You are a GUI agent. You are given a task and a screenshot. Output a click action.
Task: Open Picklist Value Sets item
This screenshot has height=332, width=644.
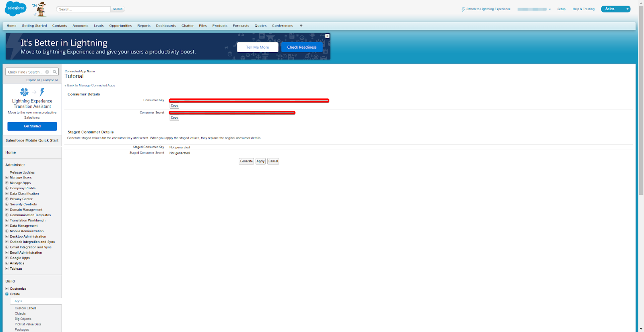click(28, 324)
